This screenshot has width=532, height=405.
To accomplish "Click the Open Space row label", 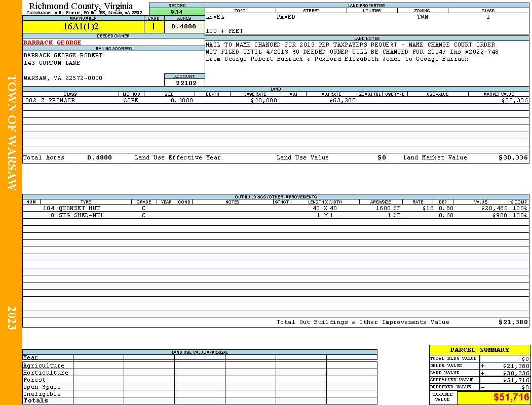I will (x=42, y=387).
